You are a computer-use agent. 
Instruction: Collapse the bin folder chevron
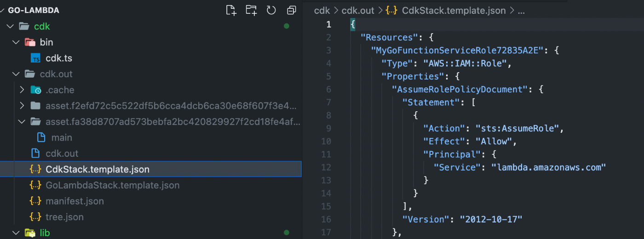tap(16, 42)
